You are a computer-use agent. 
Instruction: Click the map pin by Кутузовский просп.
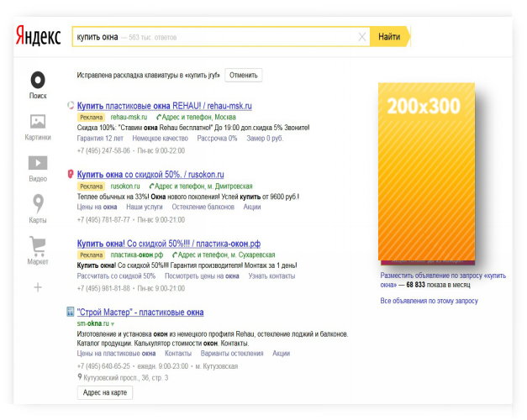[x=80, y=377]
